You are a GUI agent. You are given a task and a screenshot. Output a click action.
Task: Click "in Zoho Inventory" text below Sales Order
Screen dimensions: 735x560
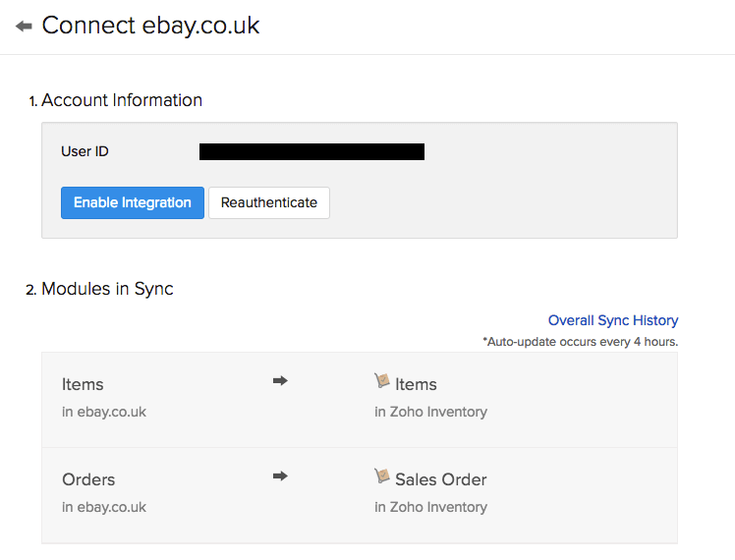pos(430,507)
